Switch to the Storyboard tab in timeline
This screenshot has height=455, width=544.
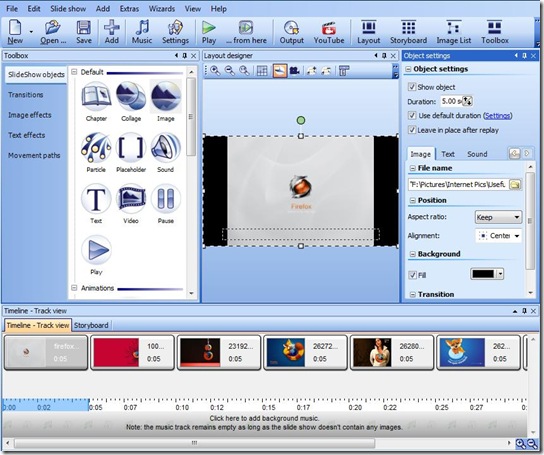pyautogui.click(x=91, y=325)
